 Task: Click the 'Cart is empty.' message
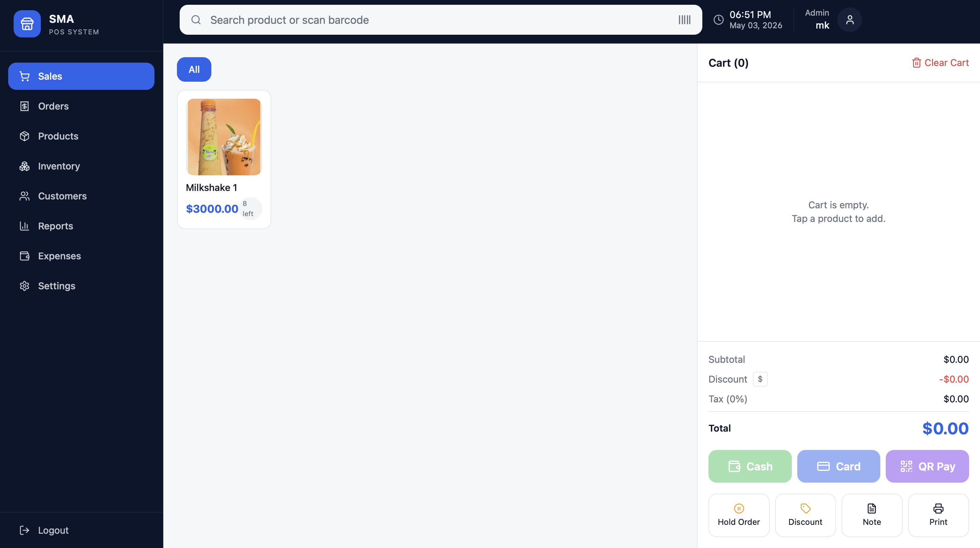pyautogui.click(x=838, y=205)
